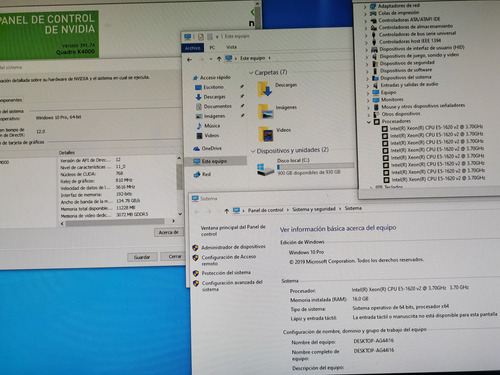The height and width of the screenshot is (375, 500).
Task: Expand Controladoras de bus serie universal
Action: 366,35
